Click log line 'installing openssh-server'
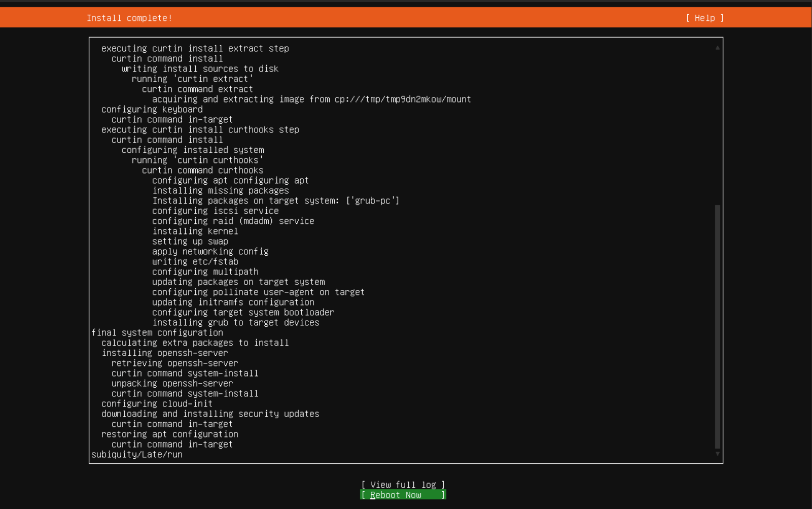The width and height of the screenshot is (812, 509). pyautogui.click(x=165, y=353)
